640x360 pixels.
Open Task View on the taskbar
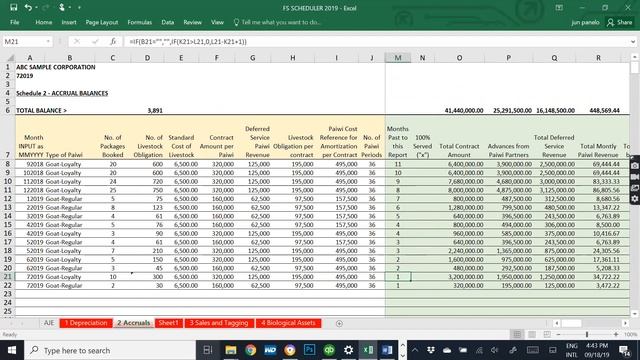pyautogui.click(x=208, y=350)
